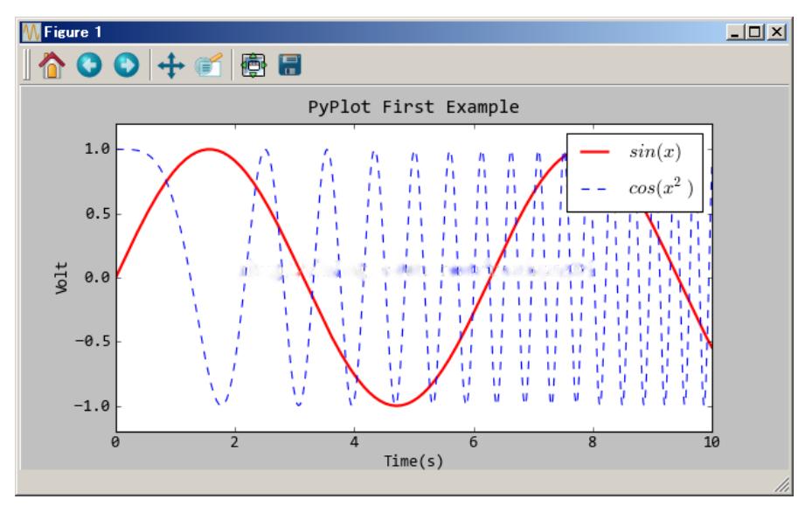Click the Volt y-axis label
This screenshot has height=513, width=812.
[62, 278]
